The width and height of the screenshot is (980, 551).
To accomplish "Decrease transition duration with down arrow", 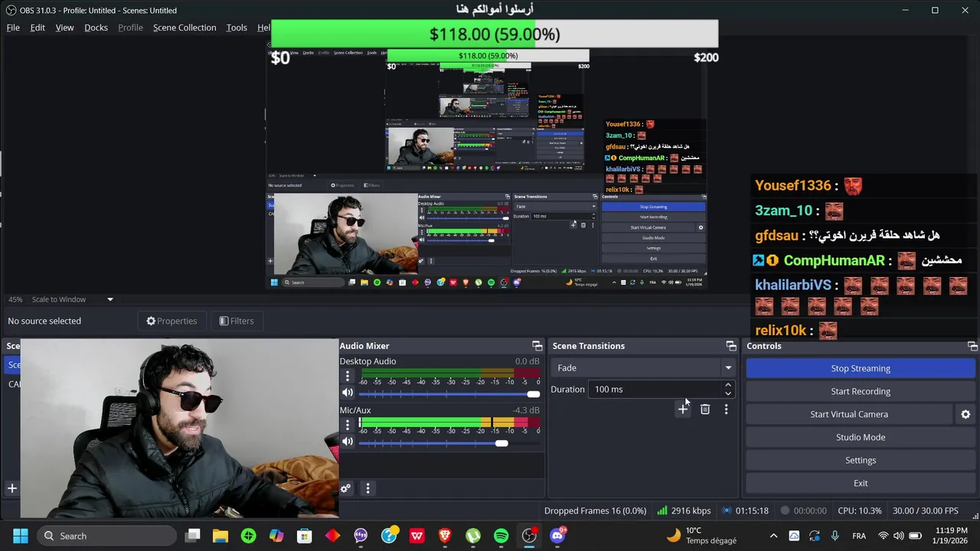I will click(x=728, y=393).
